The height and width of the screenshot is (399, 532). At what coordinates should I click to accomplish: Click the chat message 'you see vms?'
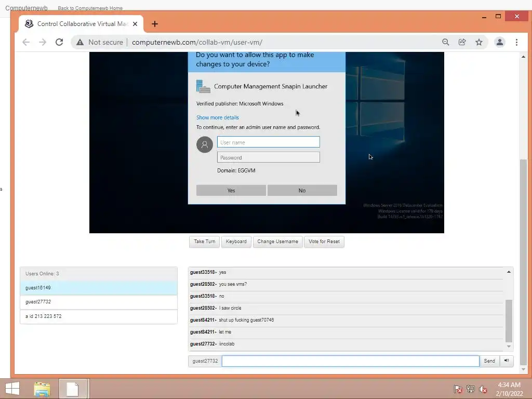tap(233, 284)
